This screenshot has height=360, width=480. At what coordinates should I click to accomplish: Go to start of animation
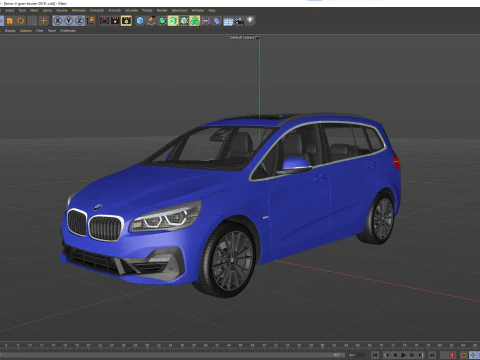click(375, 355)
